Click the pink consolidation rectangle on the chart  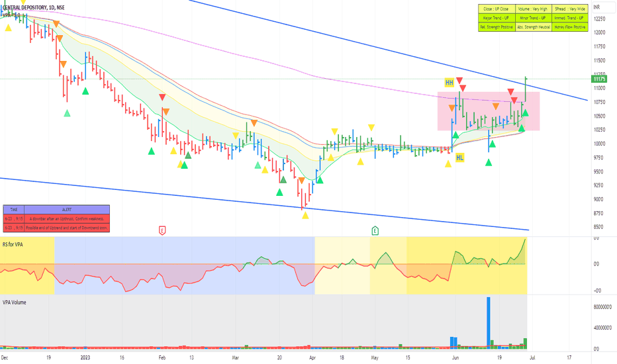(x=489, y=111)
